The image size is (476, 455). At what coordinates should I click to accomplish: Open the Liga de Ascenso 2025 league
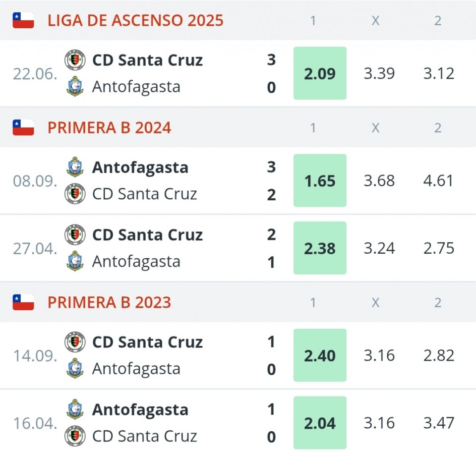point(135,20)
